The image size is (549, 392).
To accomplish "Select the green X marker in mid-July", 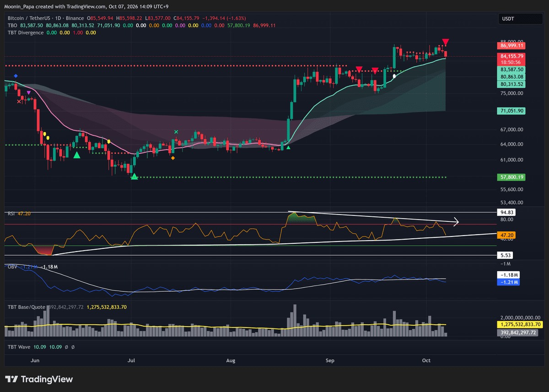I will tap(176, 132).
